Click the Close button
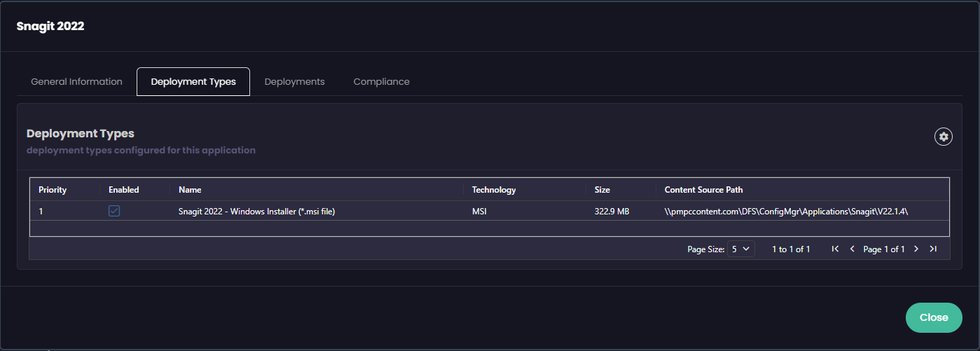Screen dimensions: 980x351 click(x=934, y=317)
